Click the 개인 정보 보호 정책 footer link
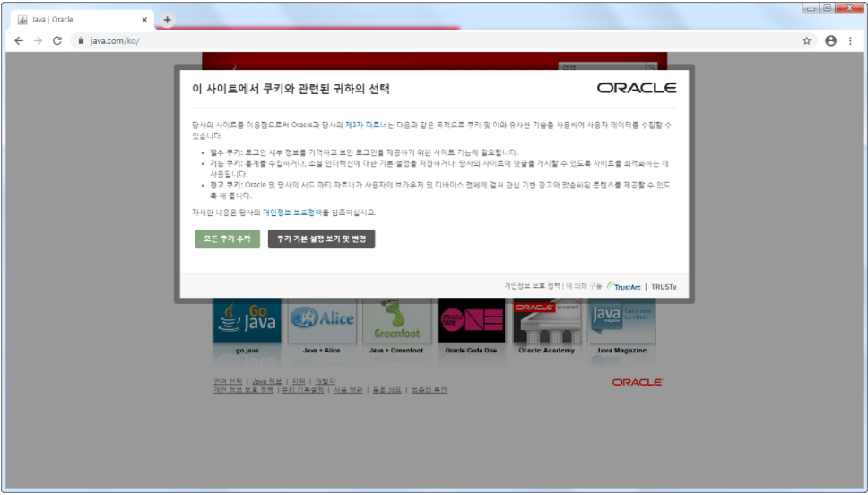The image size is (868, 495). (x=244, y=390)
